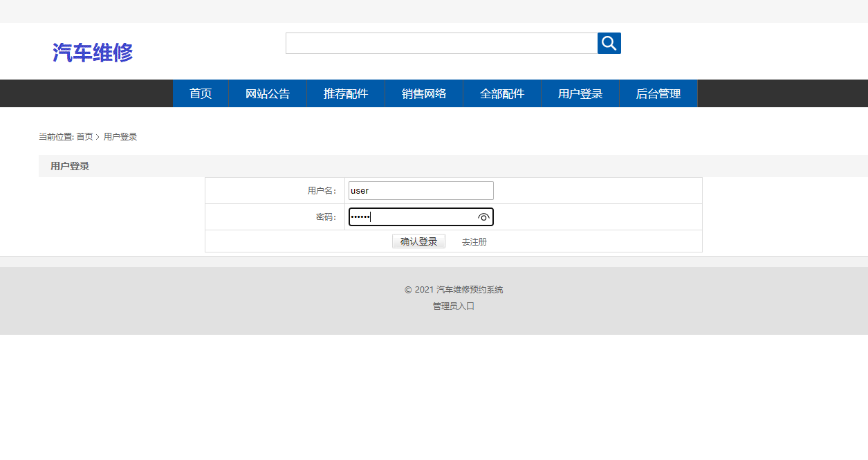Click 首页 in the breadcrumb trail

tap(83, 136)
